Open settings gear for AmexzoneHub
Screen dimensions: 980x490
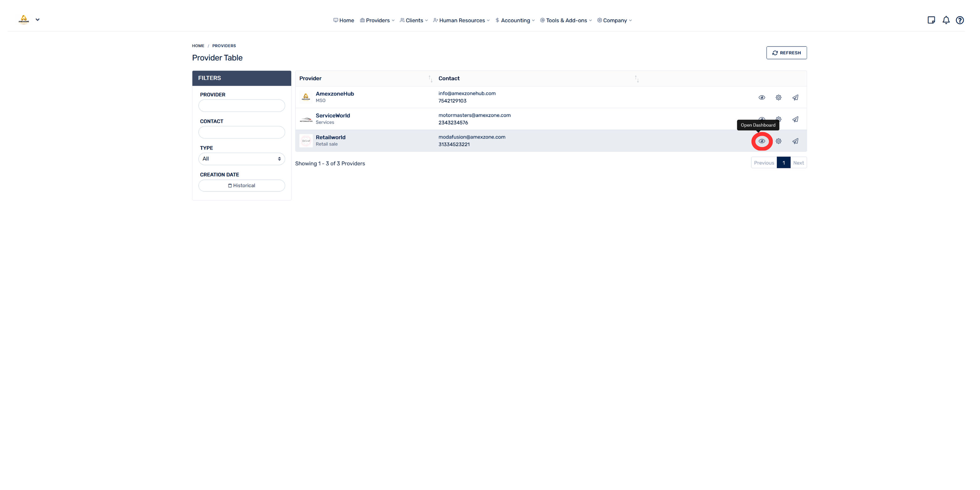tap(778, 97)
